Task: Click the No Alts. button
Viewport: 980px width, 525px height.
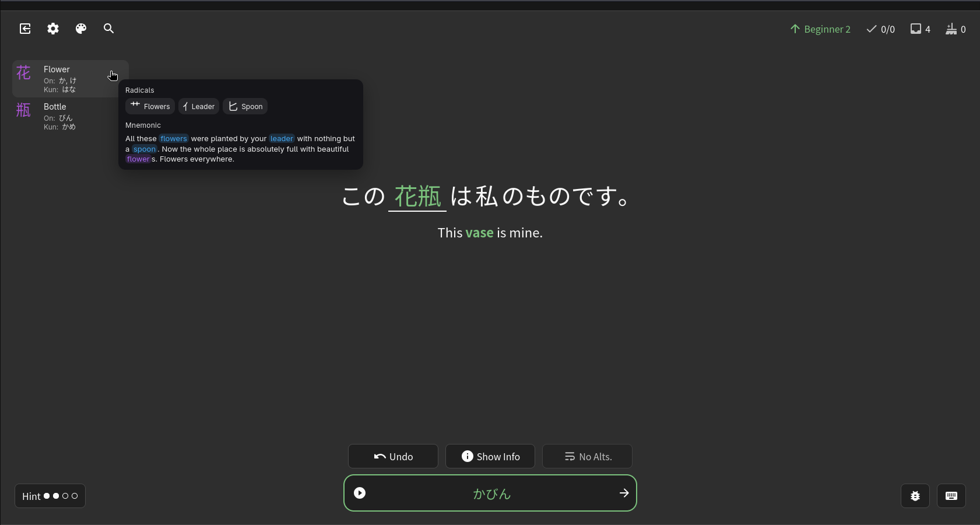Action: coord(587,457)
